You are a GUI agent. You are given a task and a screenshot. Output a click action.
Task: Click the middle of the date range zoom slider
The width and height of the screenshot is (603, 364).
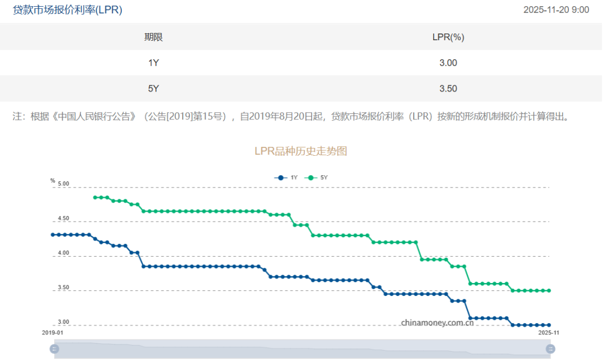coord(301,348)
